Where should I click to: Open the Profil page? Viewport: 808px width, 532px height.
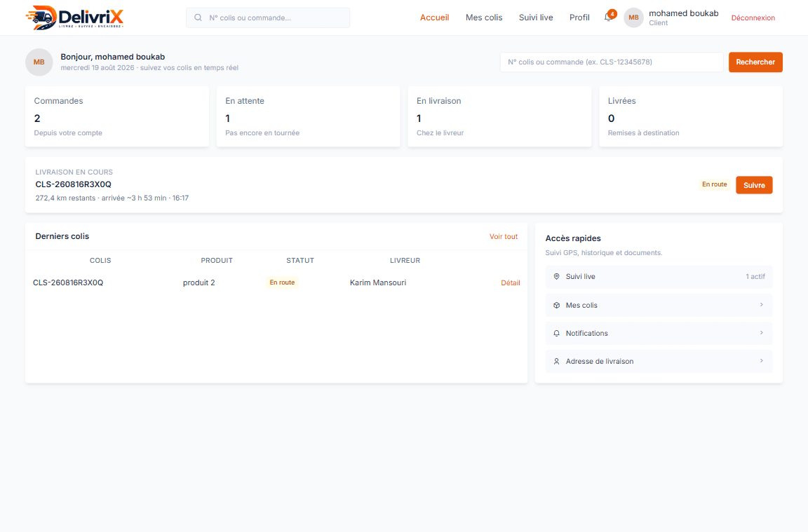tap(579, 18)
